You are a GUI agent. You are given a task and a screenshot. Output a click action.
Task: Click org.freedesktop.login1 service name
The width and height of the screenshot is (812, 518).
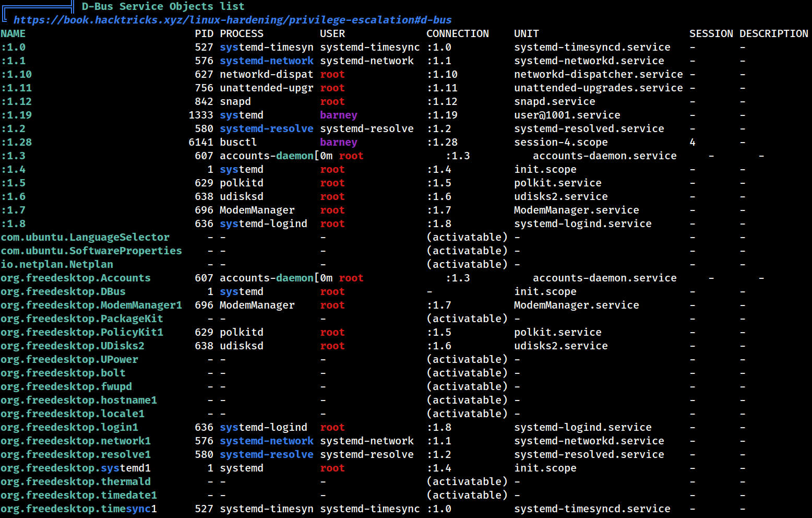click(x=69, y=427)
